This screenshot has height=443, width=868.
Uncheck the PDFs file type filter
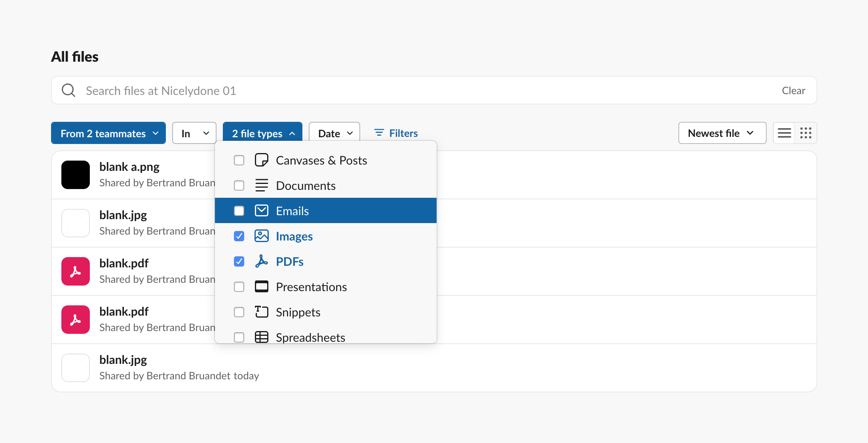[239, 261]
